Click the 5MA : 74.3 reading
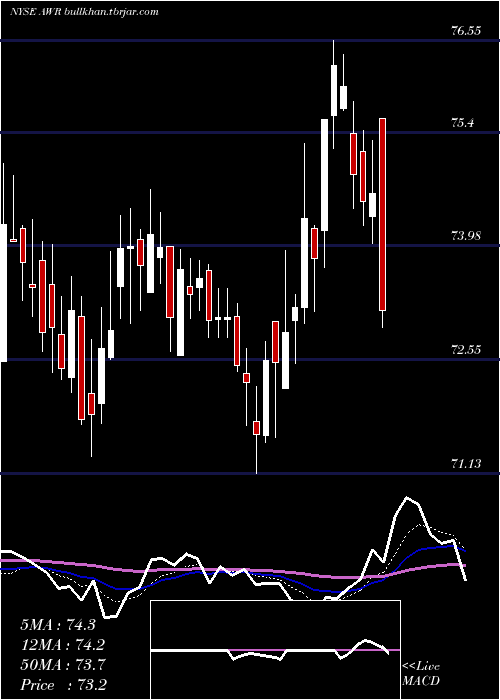 point(58,625)
